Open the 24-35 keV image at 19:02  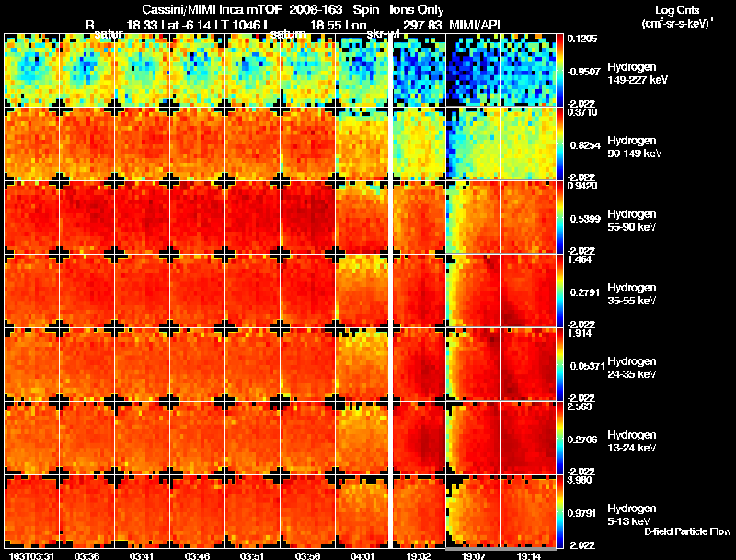[x=419, y=364]
